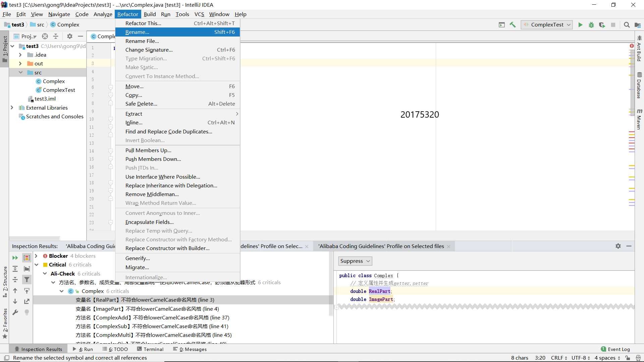Open the 6: TODO tool window
Viewport: 644px width, 362px height.
pyautogui.click(x=115, y=349)
